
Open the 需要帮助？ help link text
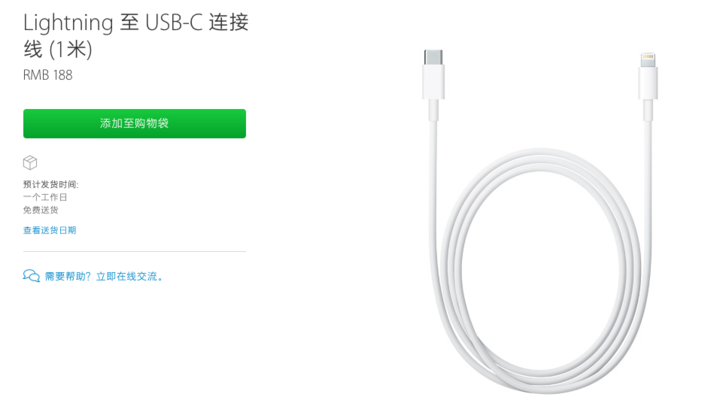68,276
